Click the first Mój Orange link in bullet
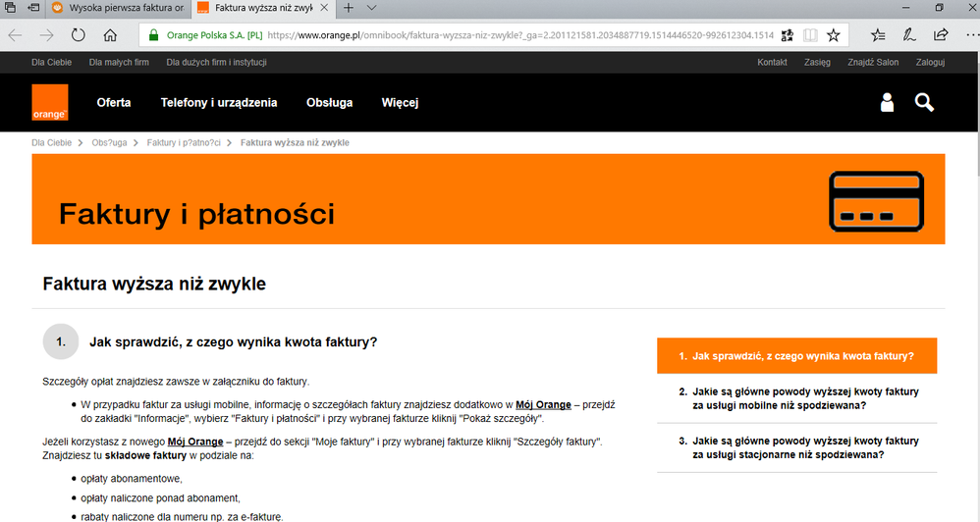 (x=543, y=404)
